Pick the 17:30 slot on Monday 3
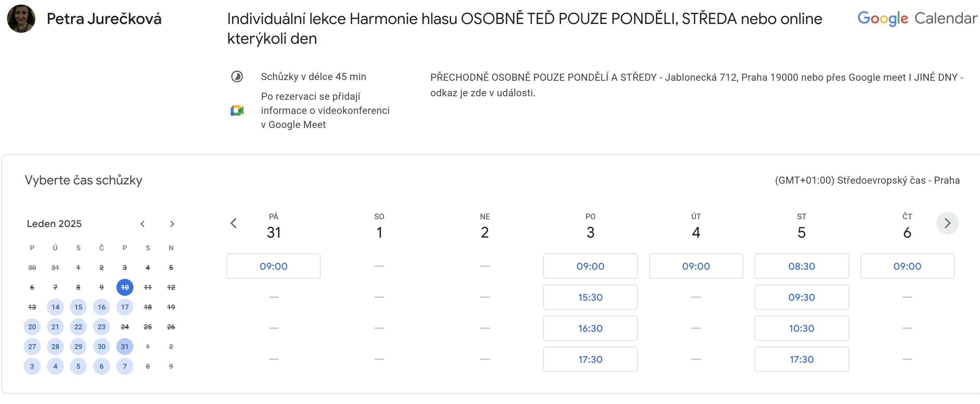980x404 pixels. pyautogui.click(x=590, y=359)
